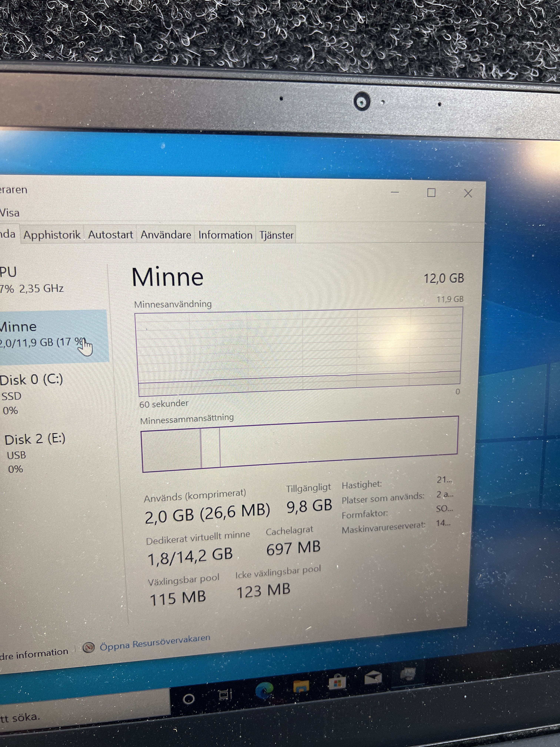This screenshot has width=560, height=747.
Task: Go to the Information tab
Action: [x=225, y=235]
